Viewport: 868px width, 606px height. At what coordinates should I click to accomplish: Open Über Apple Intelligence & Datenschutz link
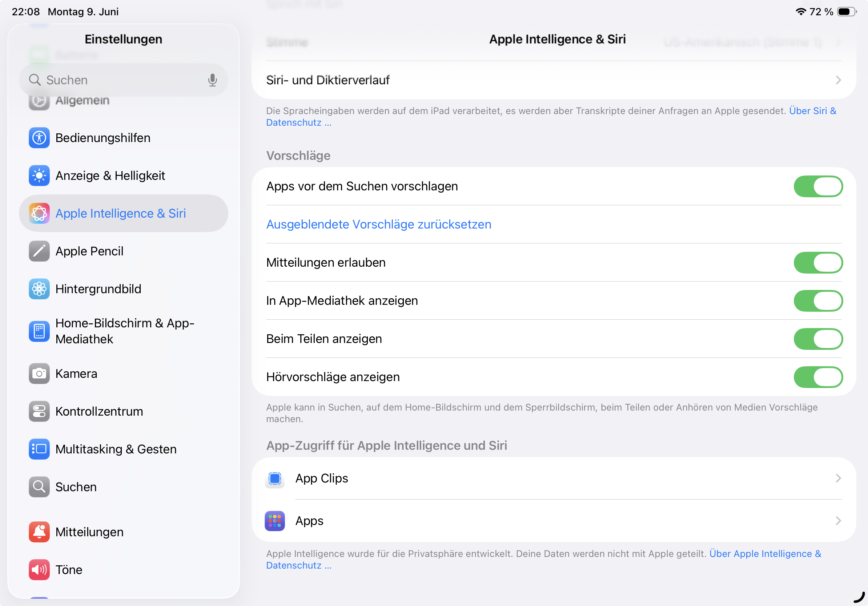pyautogui.click(x=765, y=554)
